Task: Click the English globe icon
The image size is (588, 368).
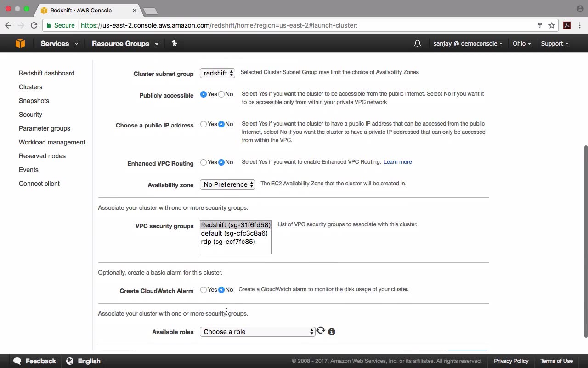Action: tap(70, 361)
